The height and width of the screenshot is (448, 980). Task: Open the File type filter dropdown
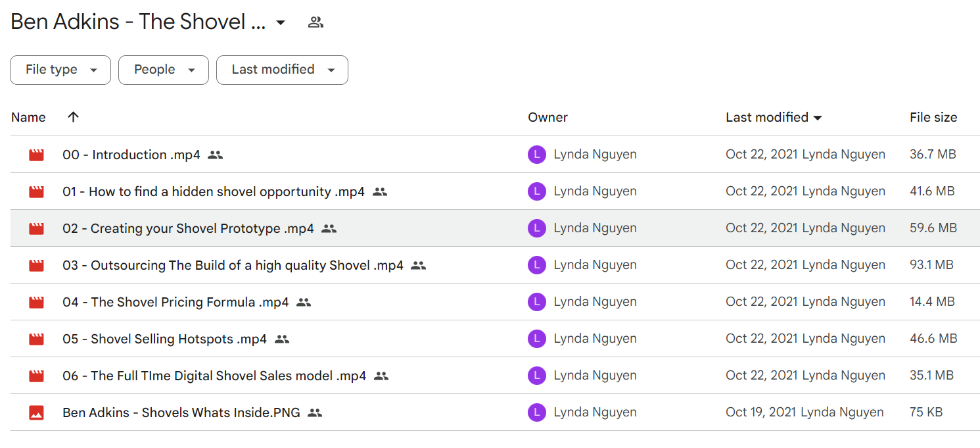pos(60,70)
